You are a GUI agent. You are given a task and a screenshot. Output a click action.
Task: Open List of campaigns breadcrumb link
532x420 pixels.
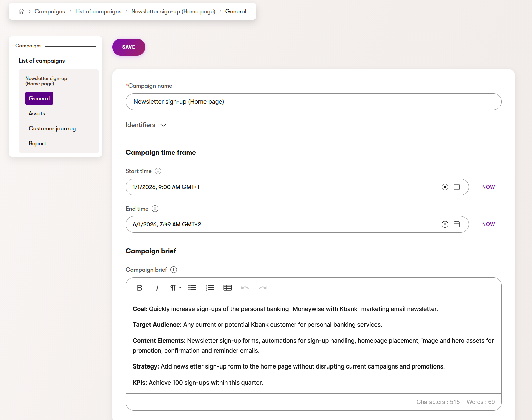98,11
